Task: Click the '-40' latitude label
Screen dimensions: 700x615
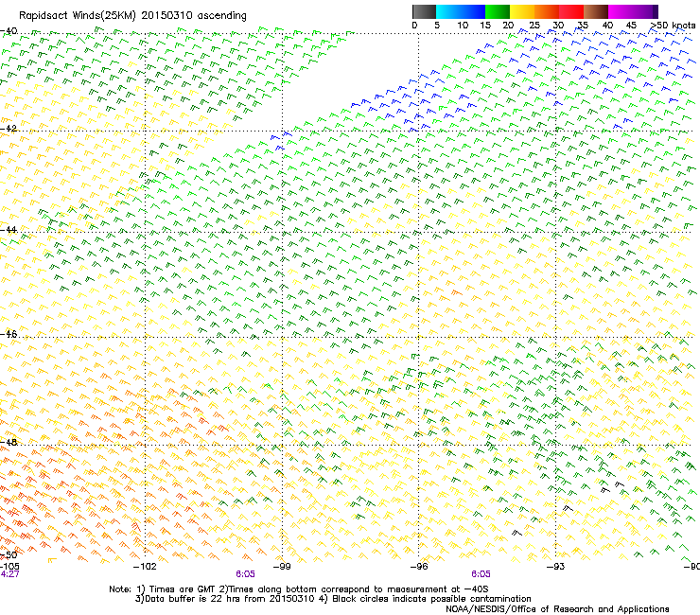Action: click(x=9, y=31)
